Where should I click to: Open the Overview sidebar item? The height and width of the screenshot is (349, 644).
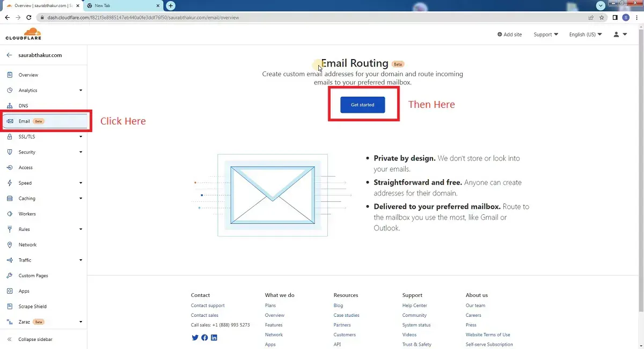(x=43, y=75)
